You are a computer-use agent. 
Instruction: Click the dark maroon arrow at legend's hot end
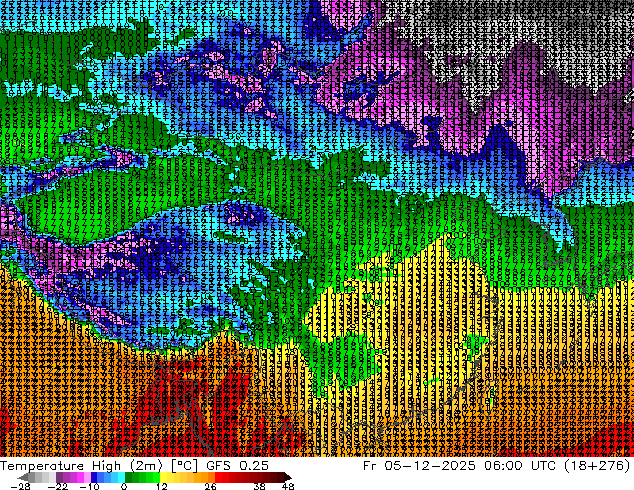(287, 477)
